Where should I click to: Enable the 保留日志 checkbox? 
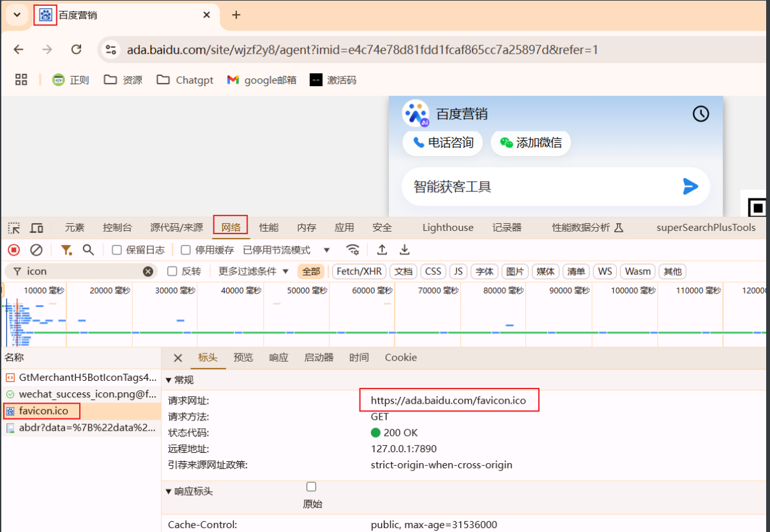point(117,249)
